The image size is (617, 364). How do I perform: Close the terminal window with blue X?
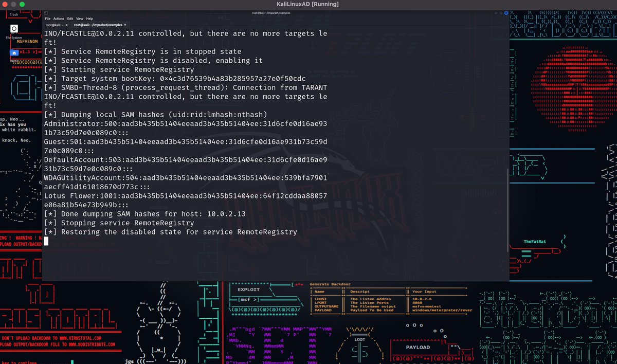505,12
